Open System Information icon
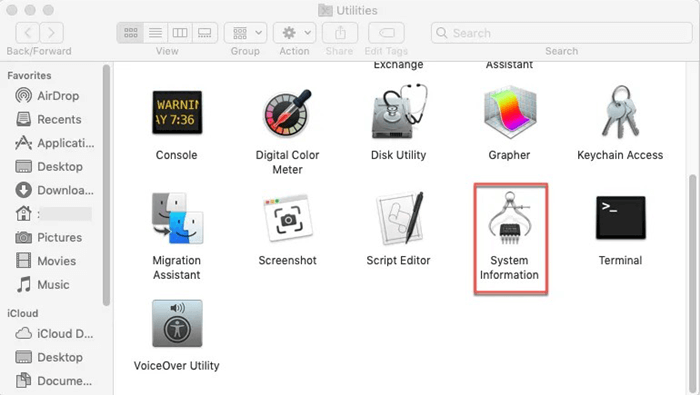Viewport: 700px width, 395px height. [x=509, y=218]
